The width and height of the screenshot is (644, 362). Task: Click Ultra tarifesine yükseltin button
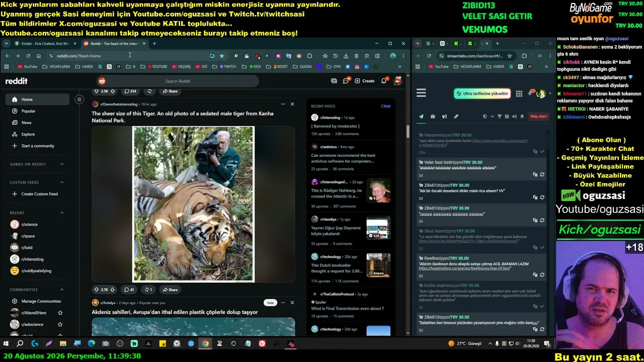[482, 94]
